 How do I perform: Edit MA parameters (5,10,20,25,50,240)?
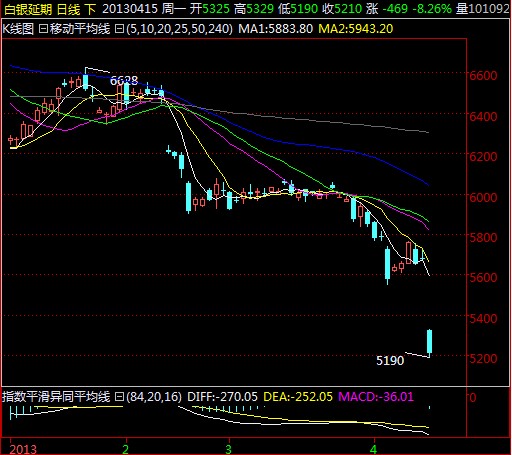pyautogui.click(x=179, y=29)
